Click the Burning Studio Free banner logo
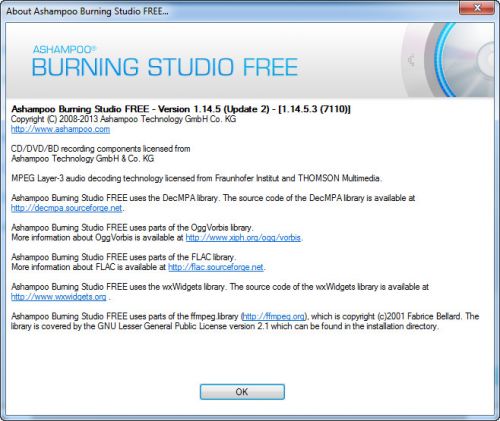This screenshot has height=421, width=500. 165,62
